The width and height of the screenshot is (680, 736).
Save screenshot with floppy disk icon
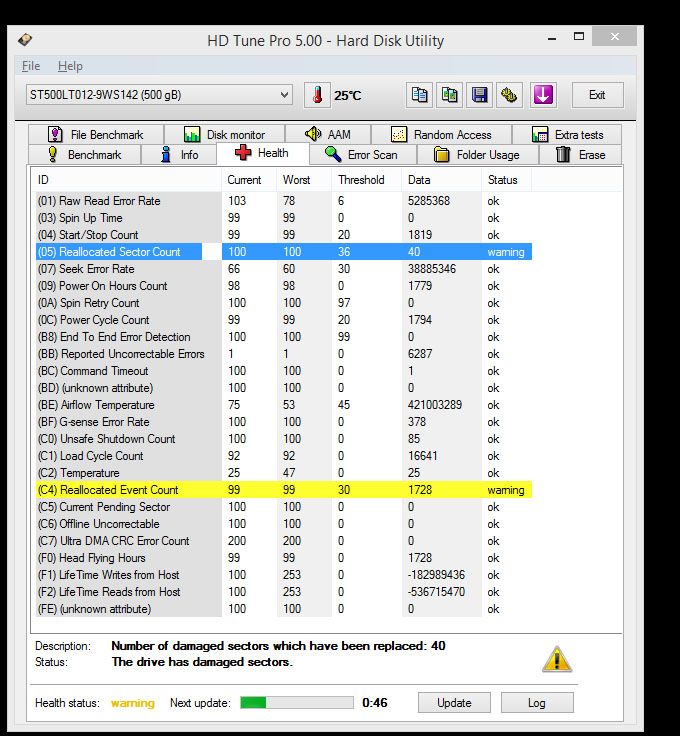coord(479,95)
